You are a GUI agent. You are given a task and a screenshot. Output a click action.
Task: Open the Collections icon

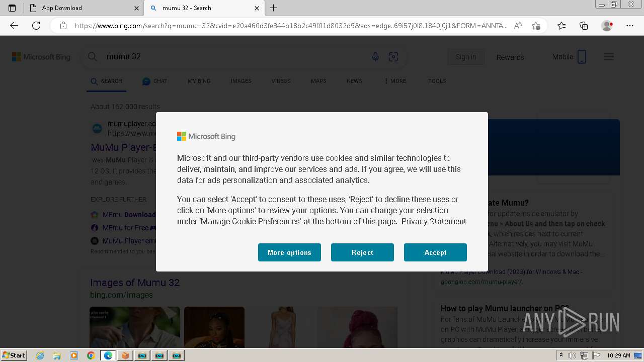[x=584, y=26]
